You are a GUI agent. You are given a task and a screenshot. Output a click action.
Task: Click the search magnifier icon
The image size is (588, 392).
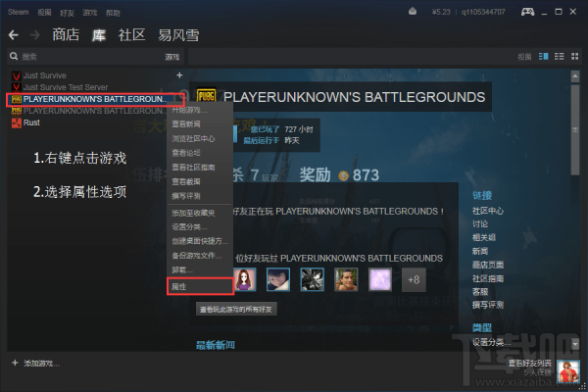(x=14, y=56)
